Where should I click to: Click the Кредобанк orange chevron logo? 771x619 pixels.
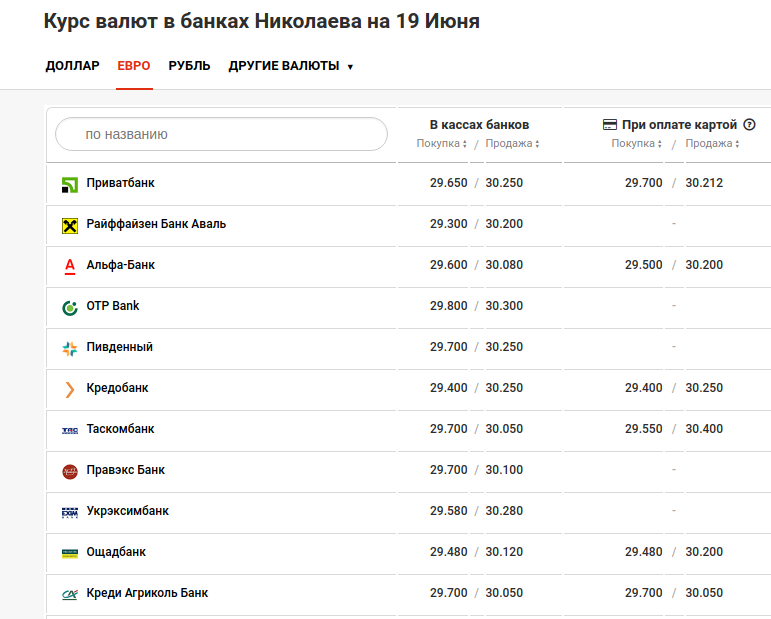(70, 389)
